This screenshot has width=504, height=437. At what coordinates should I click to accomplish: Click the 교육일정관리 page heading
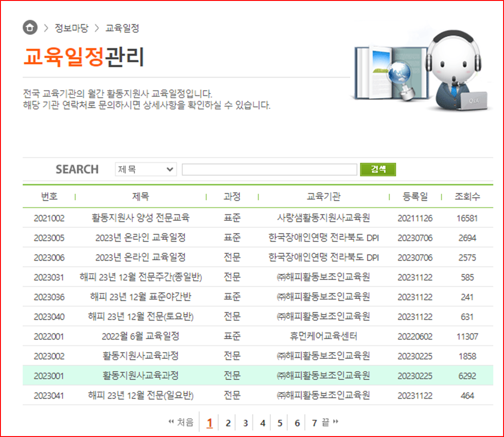[83, 57]
